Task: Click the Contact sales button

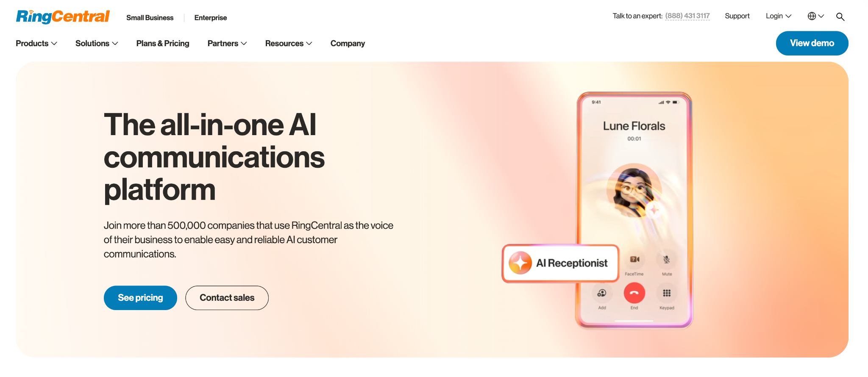Action: click(227, 298)
